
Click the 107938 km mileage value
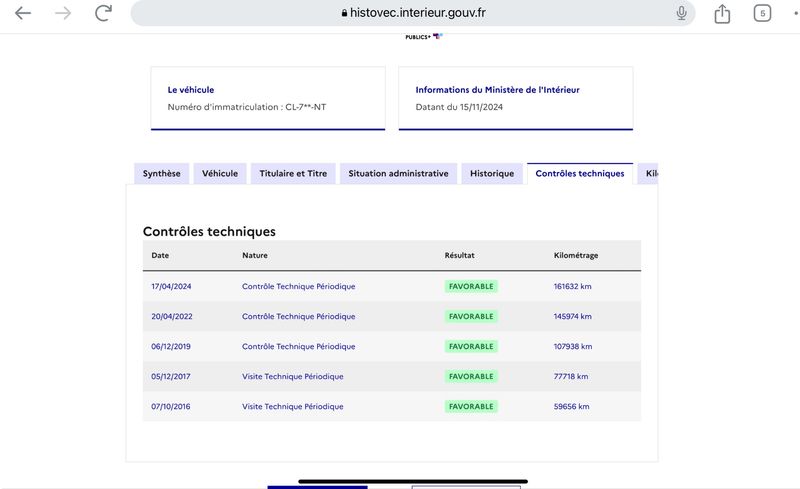click(573, 347)
